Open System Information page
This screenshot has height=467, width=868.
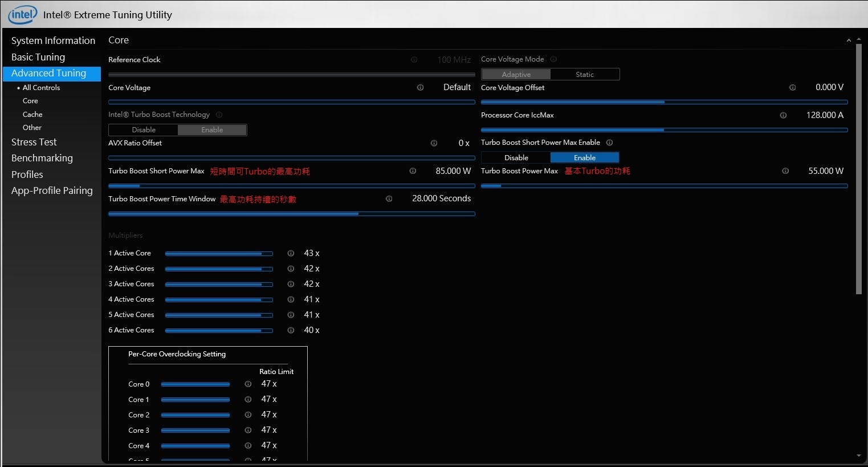53,40
